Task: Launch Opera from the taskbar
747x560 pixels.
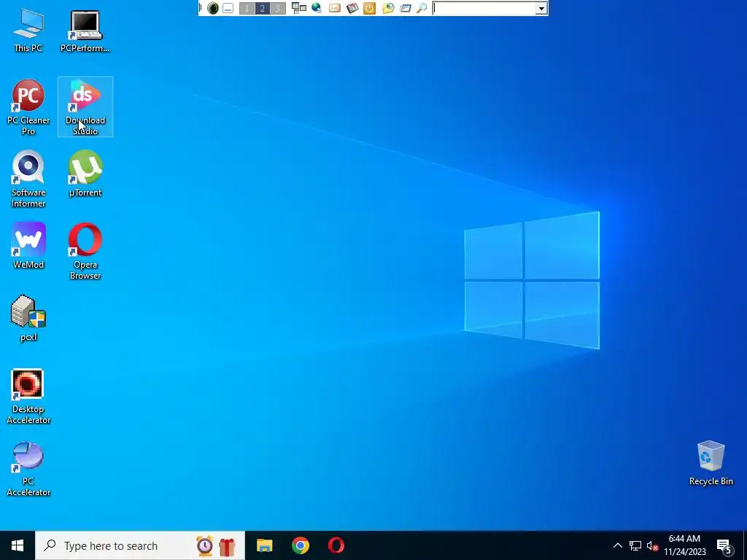Action: (x=336, y=545)
